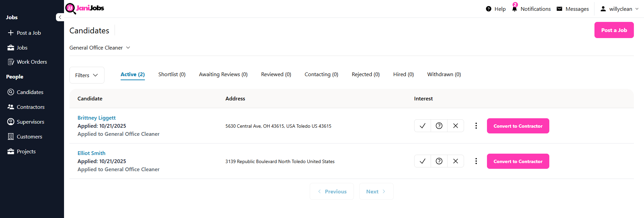Open Brittney Liggett's candidate profile

(x=97, y=118)
